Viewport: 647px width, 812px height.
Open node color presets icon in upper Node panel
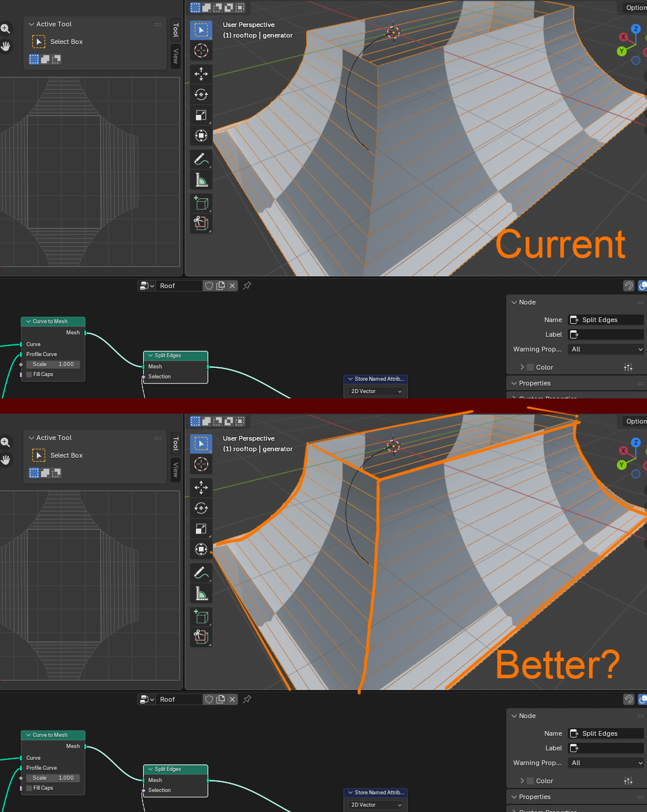tap(628, 367)
